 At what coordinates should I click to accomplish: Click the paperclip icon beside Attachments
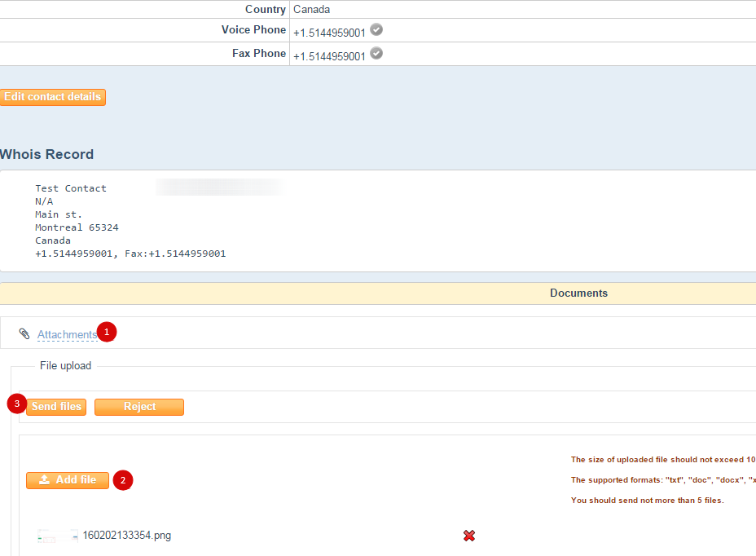[x=24, y=334]
